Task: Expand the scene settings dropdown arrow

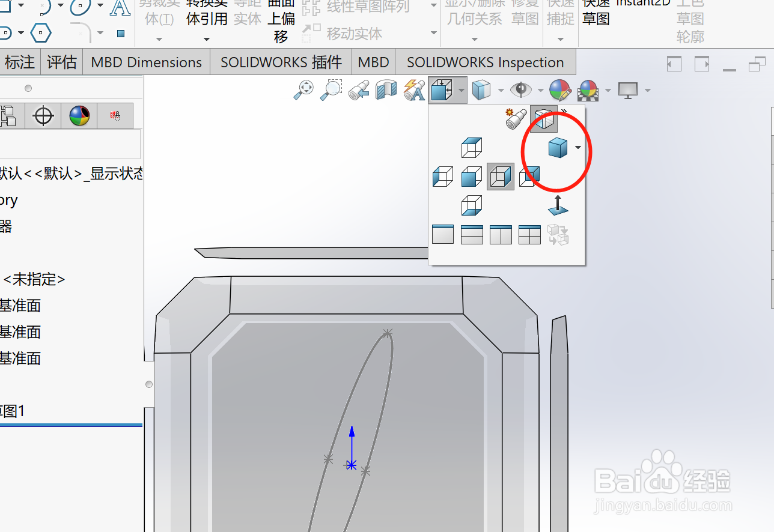Action: pos(608,89)
